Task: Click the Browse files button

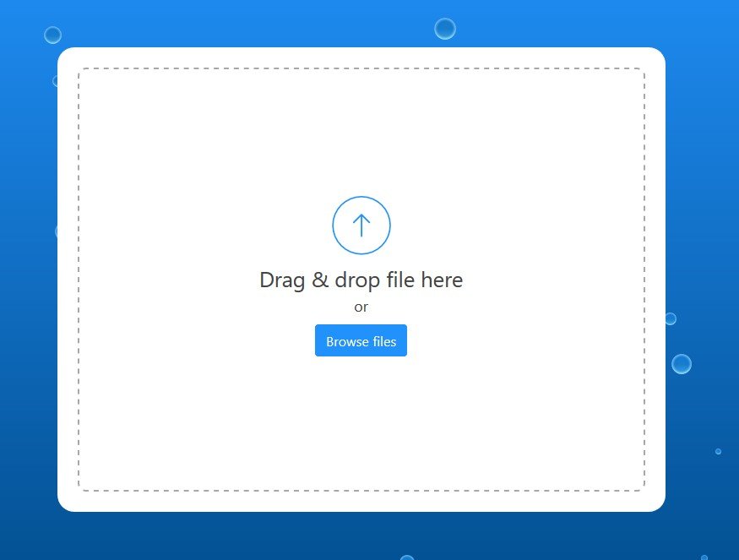Action: pos(361,340)
